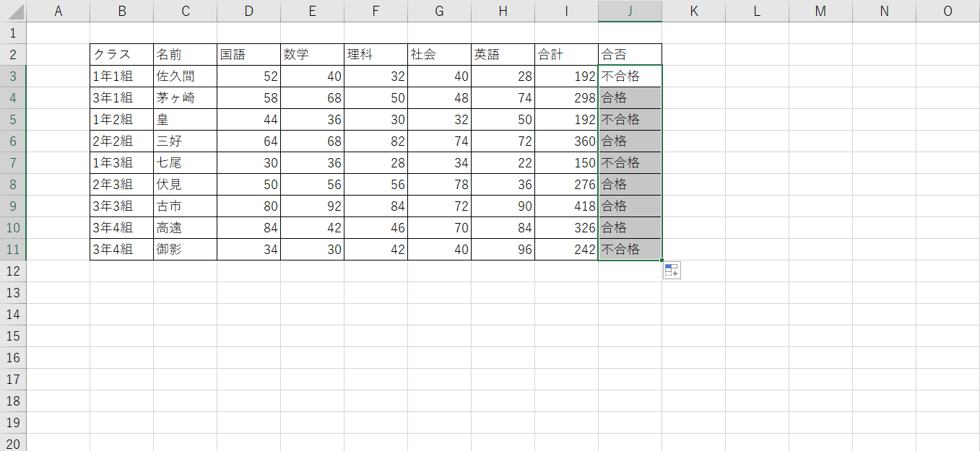Viewport: 980px width, 451px height.
Task: Select row 3 header
Action: pos(13,76)
